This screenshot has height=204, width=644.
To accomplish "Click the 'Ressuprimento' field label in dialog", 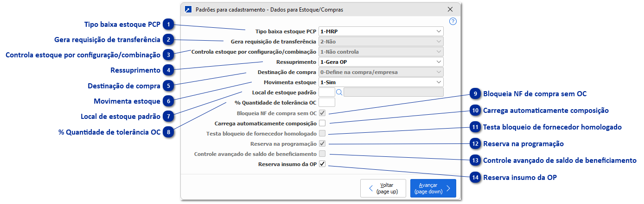I will click(296, 62).
